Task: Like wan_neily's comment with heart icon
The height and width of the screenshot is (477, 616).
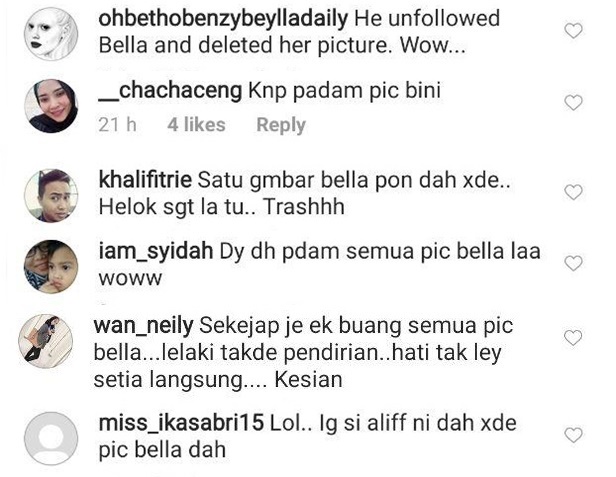Action: (x=573, y=338)
